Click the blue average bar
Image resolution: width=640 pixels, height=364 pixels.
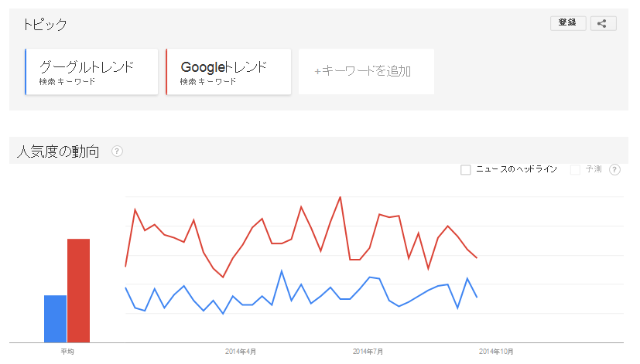coord(55,318)
